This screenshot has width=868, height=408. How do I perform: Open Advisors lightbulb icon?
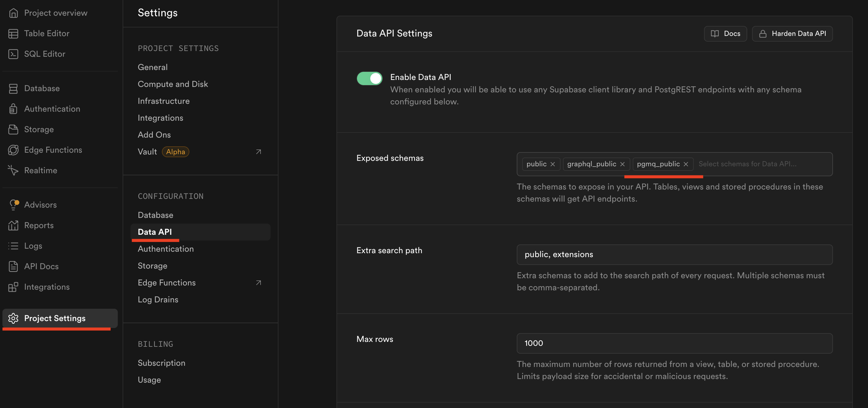coord(13,205)
